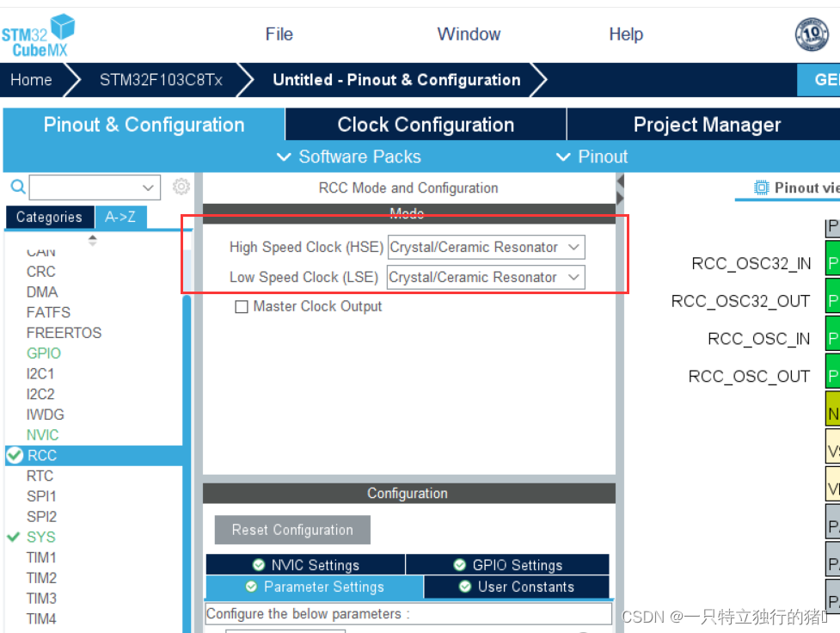Expand panel with lower splitter arrow

pyautogui.click(x=621, y=199)
